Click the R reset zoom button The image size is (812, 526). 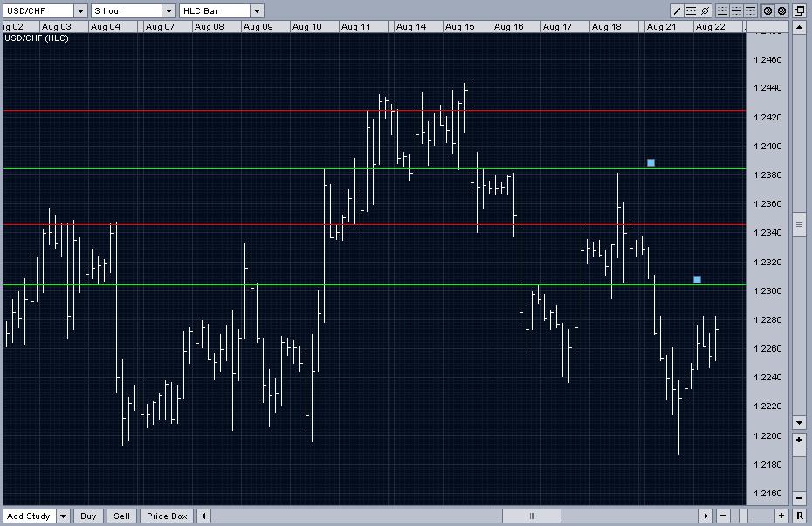[x=799, y=516]
